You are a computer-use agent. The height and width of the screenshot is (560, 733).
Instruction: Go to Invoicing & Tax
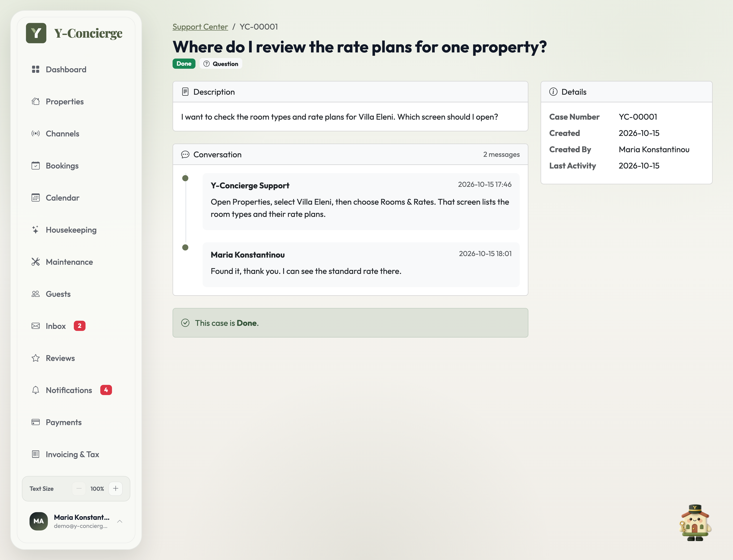point(76,454)
